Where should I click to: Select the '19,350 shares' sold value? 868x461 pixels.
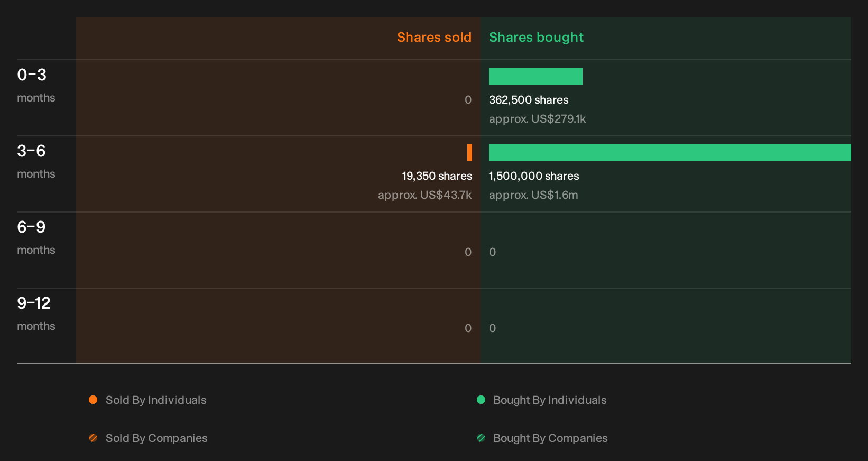point(437,176)
